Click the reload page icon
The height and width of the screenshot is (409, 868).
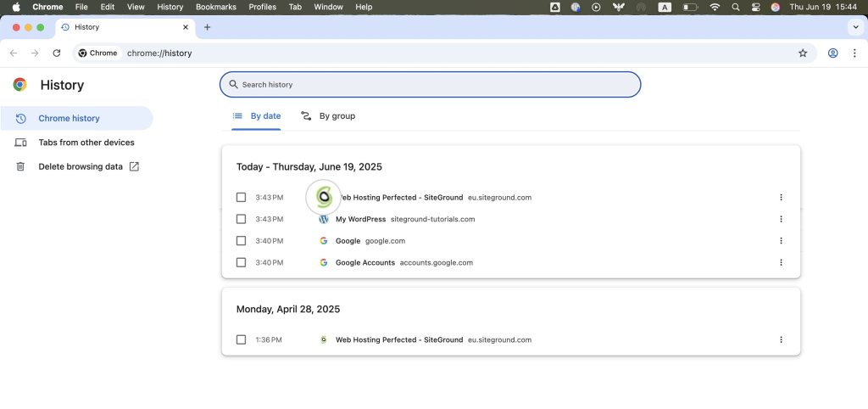57,53
